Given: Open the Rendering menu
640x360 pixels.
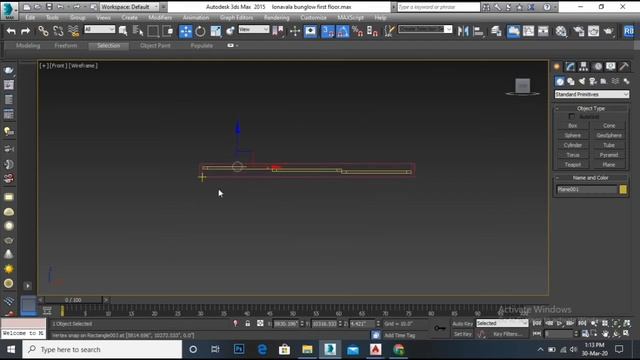Looking at the screenshot, I should 276,18.
